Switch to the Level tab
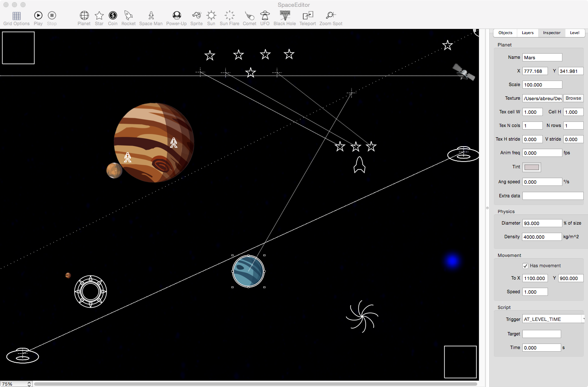The height and width of the screenshot is (387, 588). tap(575, 33)
